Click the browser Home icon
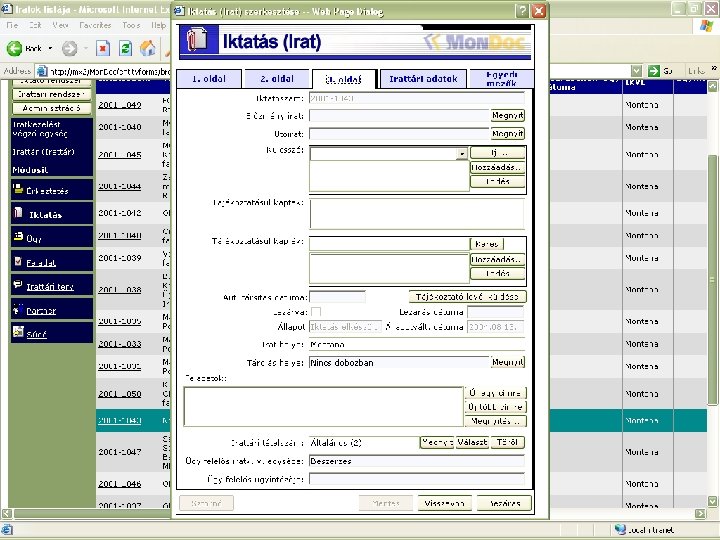The width and height of the screenshot is (720, 540). click(147, 48)
